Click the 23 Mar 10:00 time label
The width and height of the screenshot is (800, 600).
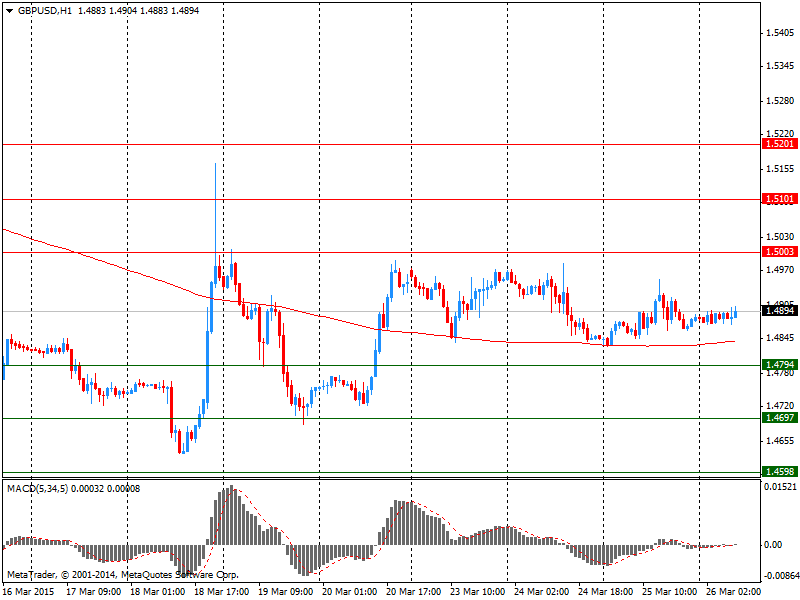[478, 592]
